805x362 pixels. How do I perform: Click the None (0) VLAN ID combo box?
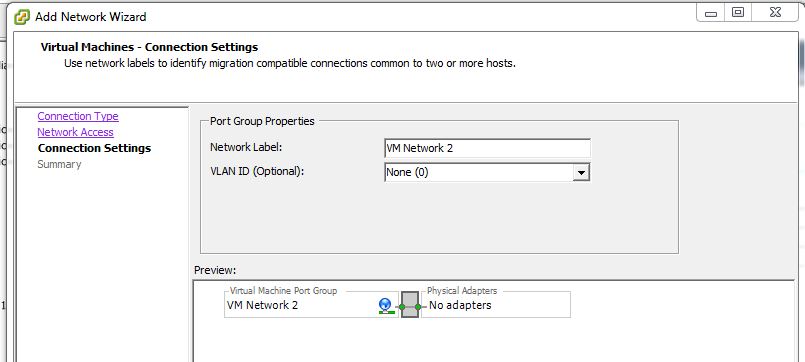(x=487, y=173)
